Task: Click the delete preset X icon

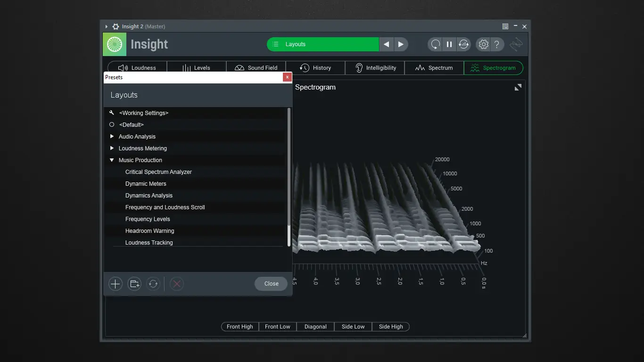Action: point(177,284)
